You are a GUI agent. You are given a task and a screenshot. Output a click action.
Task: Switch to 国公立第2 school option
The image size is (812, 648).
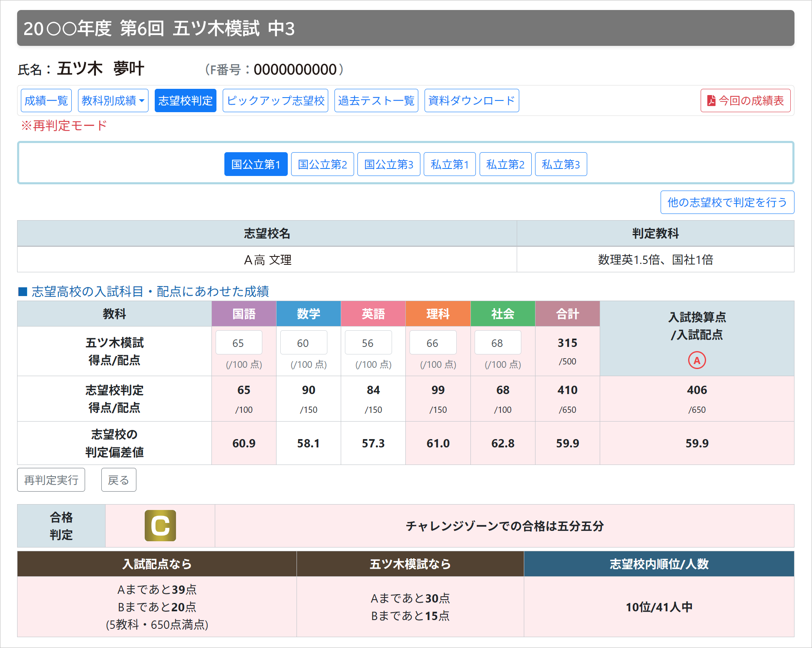(322, 164)
